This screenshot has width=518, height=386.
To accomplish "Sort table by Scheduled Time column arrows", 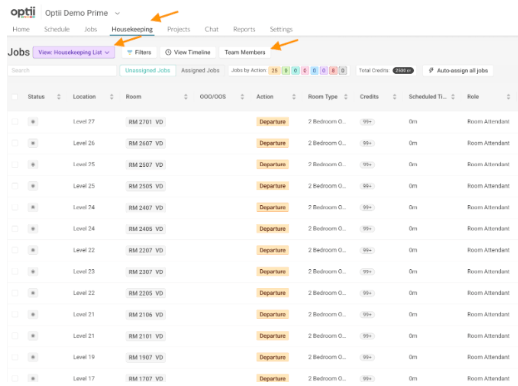I will 453,97.
